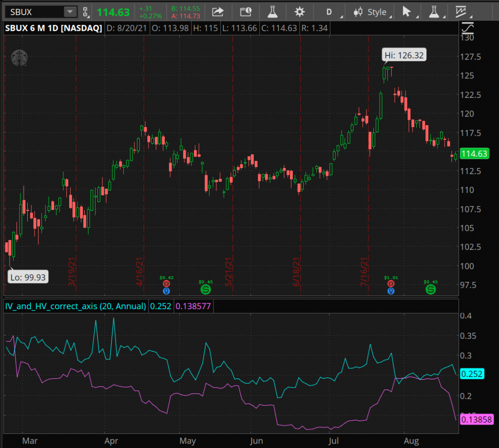Click the R: 1.34 range value
499x448 pixels.
(314, 28)
